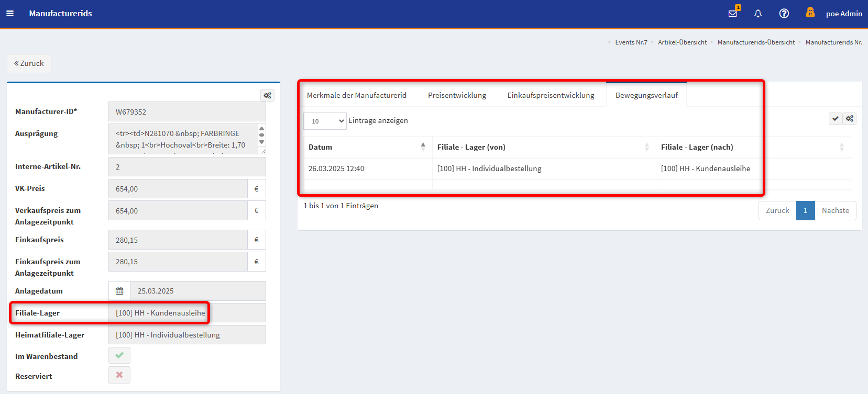Viewport: 868px width, 394px height.
Task: Open the notifications bell
Action: (x=758, y=14)
